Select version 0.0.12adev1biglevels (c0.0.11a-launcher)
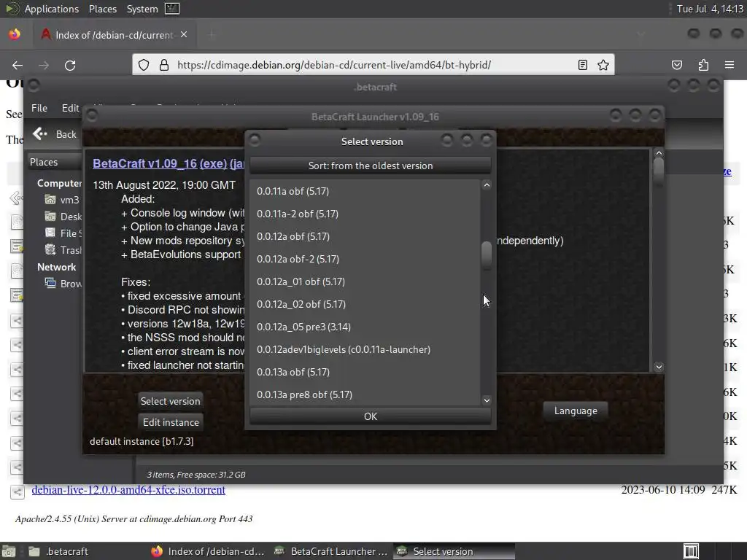This screenshot has height=560, width=747. point(365,349)
